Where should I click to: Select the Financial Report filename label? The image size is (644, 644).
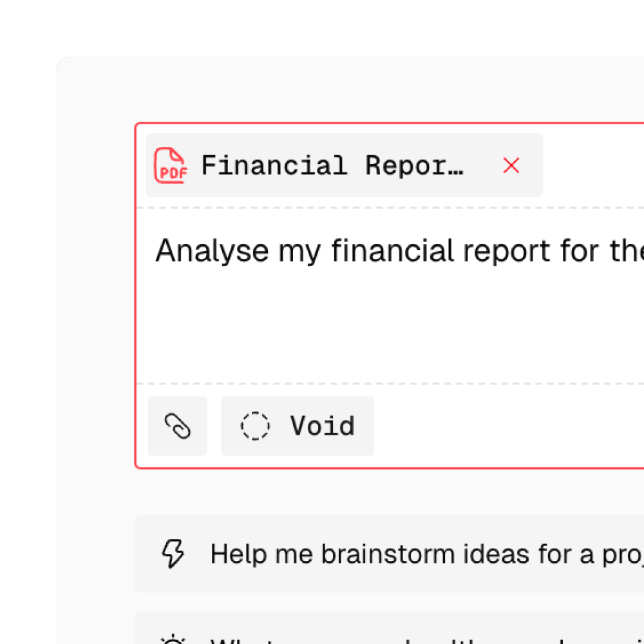(x=332, y=166)
